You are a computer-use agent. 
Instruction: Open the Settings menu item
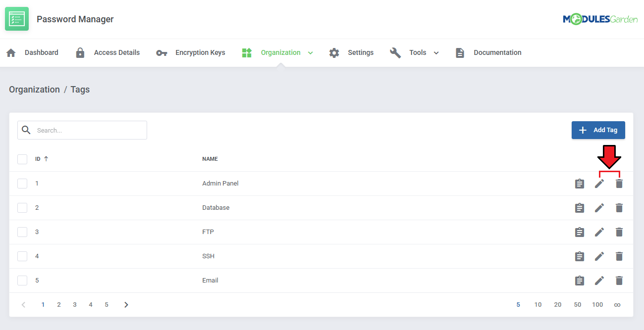361,52
